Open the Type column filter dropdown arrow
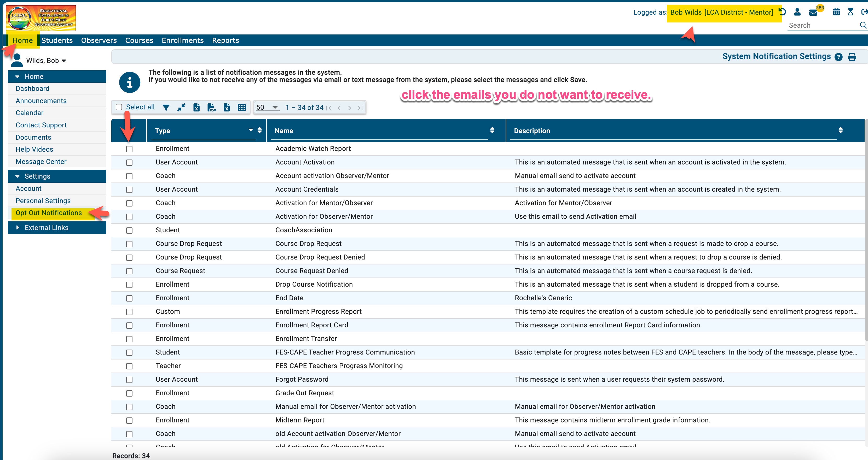 click(251, 130)
